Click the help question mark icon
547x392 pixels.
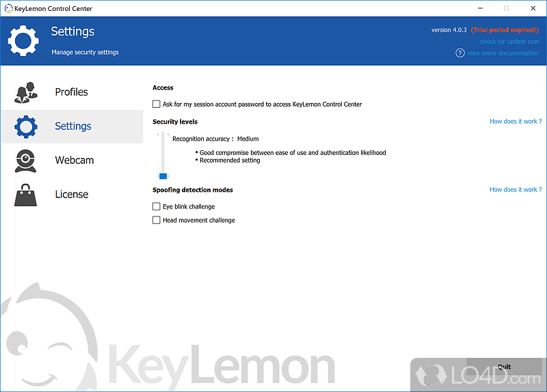pos(460,53)
